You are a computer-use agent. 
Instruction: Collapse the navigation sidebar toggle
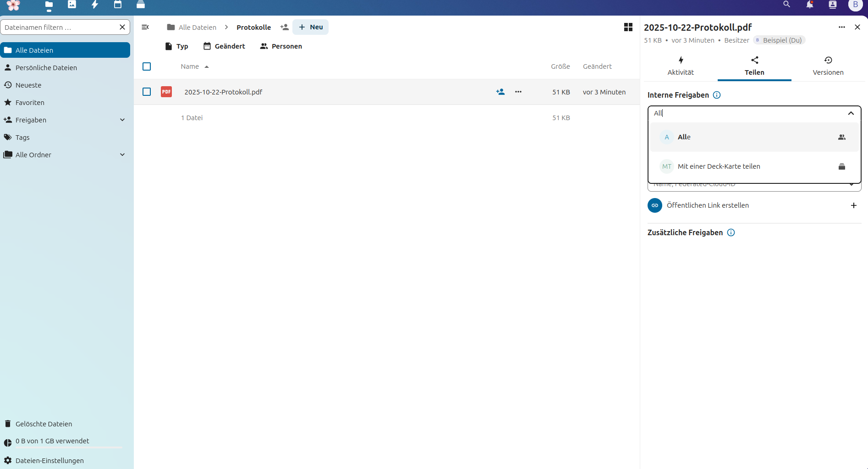click(145, 28)
